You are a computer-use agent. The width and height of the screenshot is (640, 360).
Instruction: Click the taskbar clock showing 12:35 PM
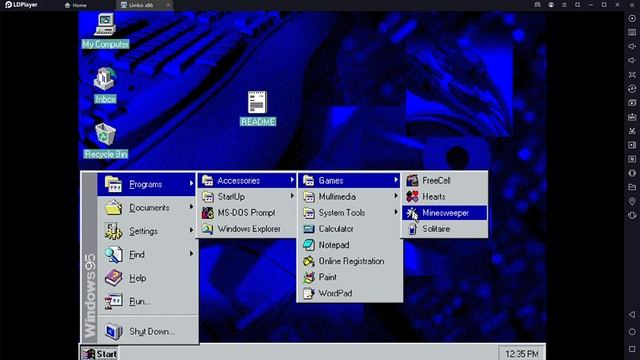click(x=521, y=353)
